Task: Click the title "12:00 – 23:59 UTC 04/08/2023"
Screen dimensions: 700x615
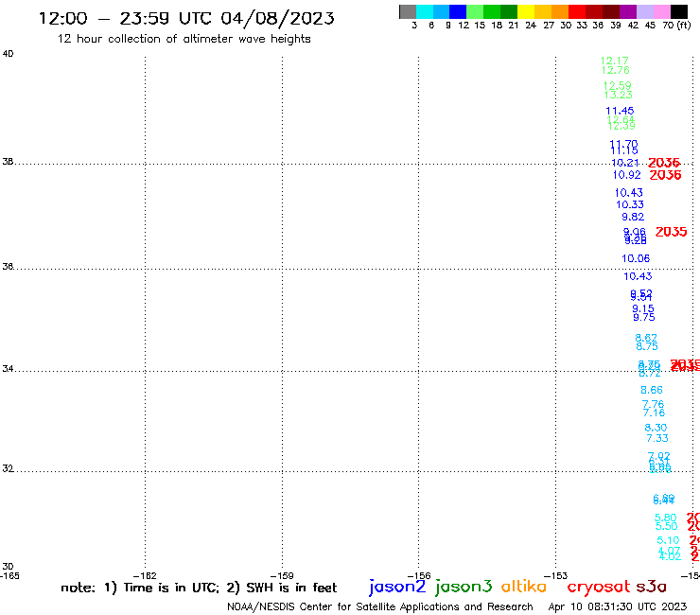Action: point(186,18)
